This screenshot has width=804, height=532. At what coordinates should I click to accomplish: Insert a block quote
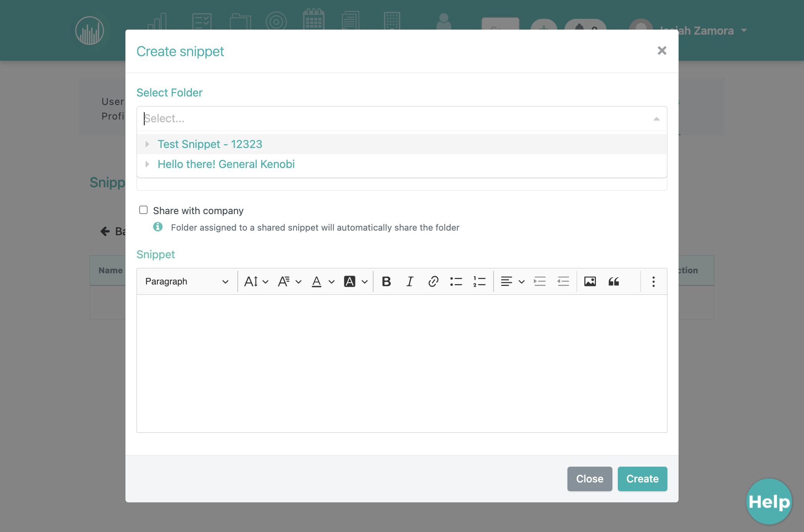tap(614, 282)
